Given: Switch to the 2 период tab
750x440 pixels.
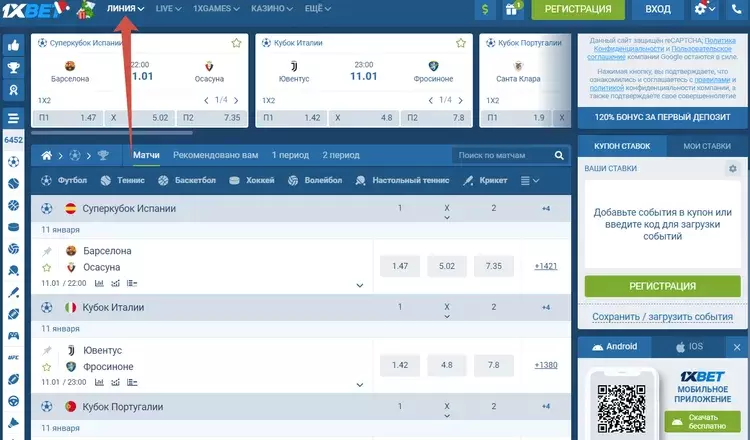Looking at the screenshot, I should (341, 155).
